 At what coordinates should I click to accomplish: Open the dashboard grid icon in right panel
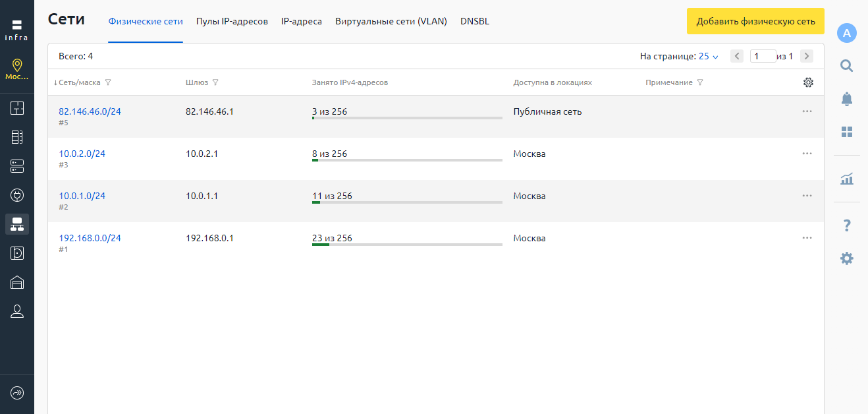pos(847,132)
